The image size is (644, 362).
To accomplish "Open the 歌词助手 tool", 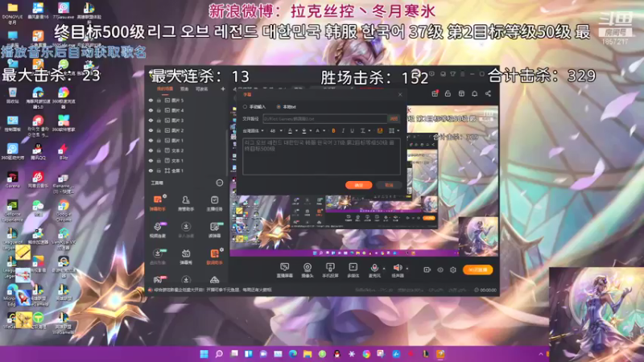I will pos(214,257).
